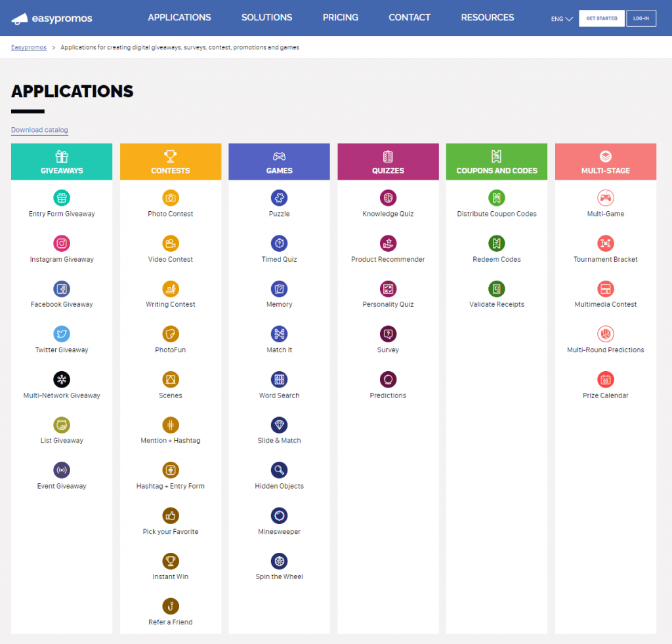672x644 pixels.
Task: Click the Memory cards icon
Action: 280,289
